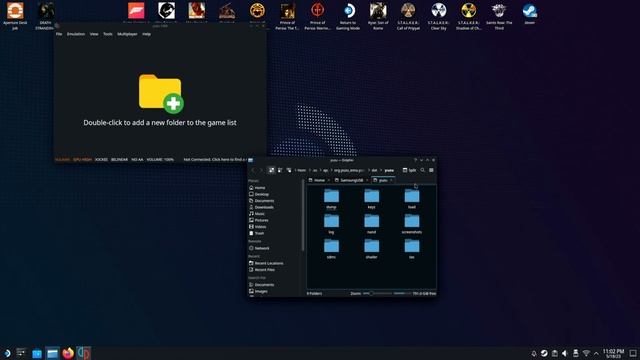Open Recent Files in Dolphin sidebar
The width and height of the screenshot is (640, 360).
[x=262, y=270]
